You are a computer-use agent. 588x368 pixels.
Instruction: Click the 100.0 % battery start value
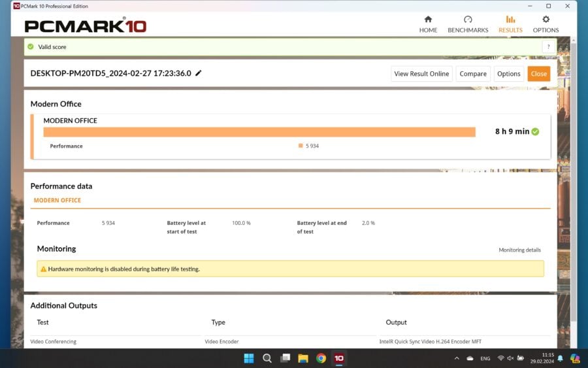[x=241, y=223]
